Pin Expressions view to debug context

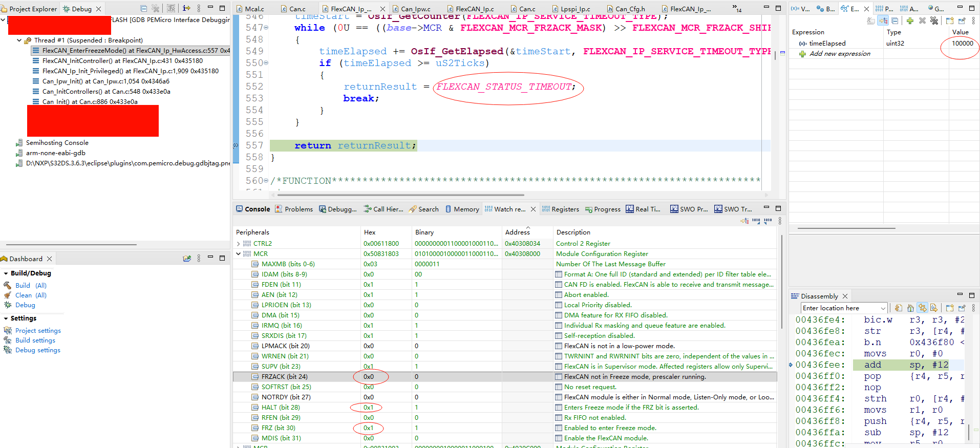[x=962, y=20]
